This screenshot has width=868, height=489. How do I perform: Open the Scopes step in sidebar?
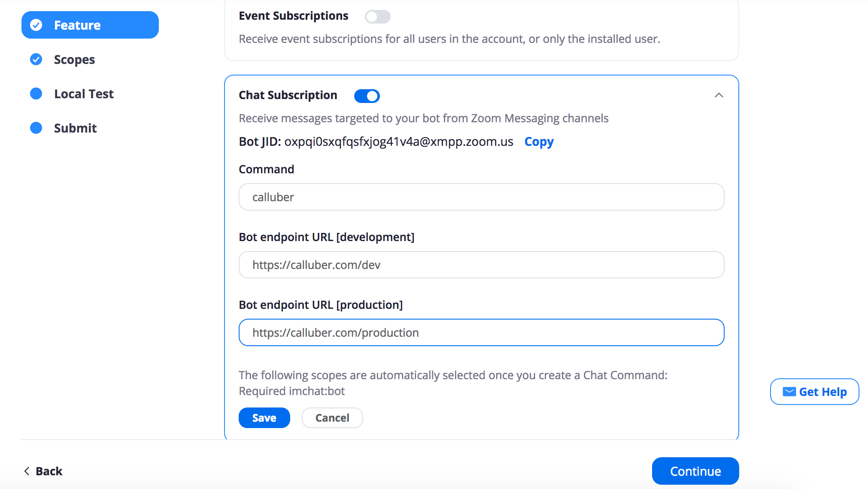click(74, 60)
